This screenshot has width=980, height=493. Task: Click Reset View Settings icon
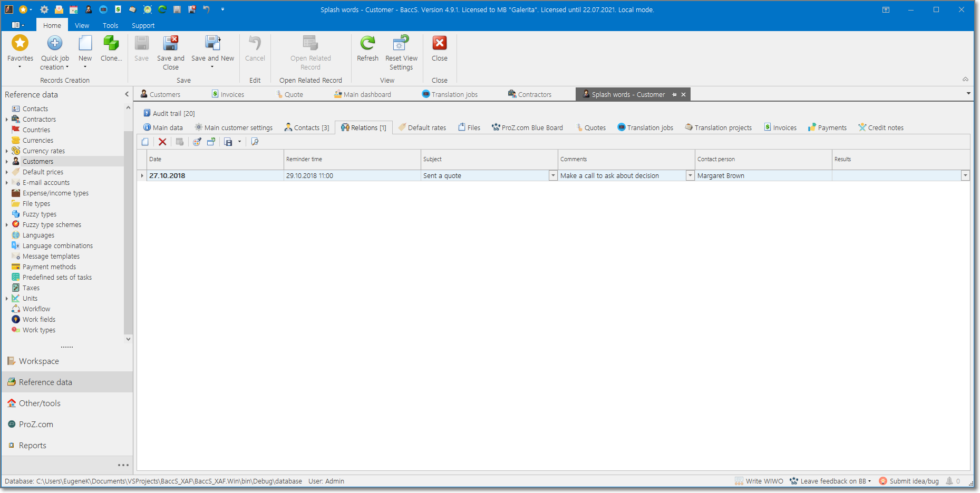[x=401, y=43]
